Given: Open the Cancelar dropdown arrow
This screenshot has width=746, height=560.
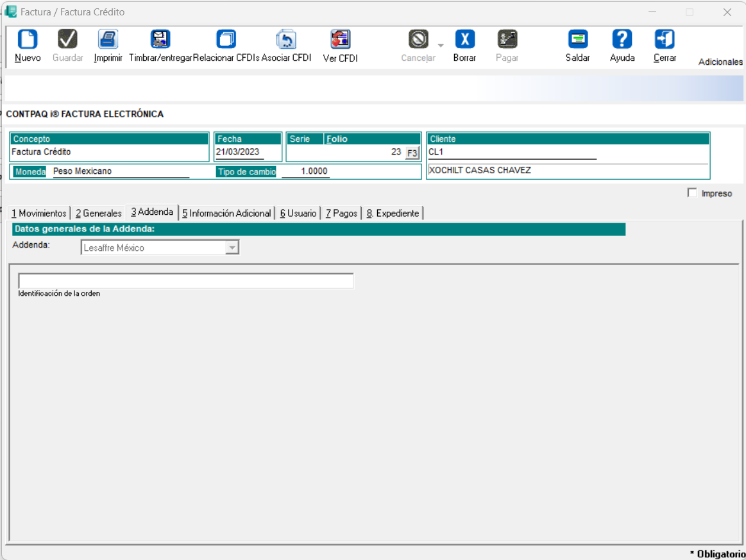Looking at the screenshot, I should (440, 46).
